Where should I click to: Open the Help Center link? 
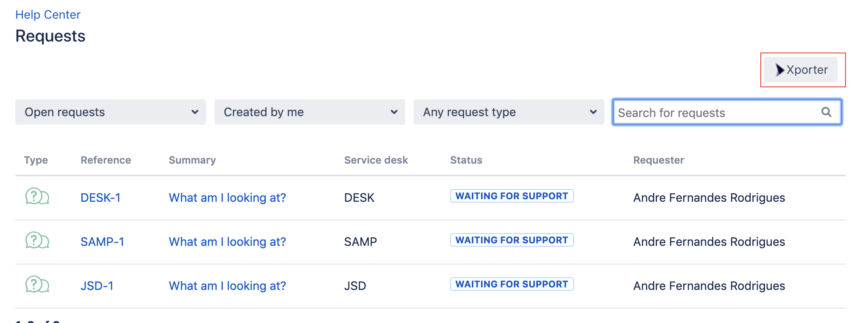pos(48,14)
